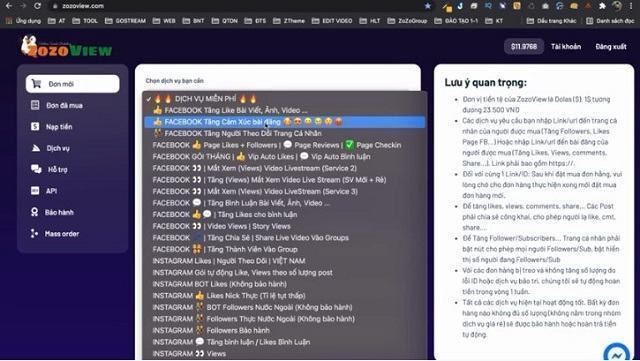
Task: Click the browser forward arrow
Action: coord(23,6)
